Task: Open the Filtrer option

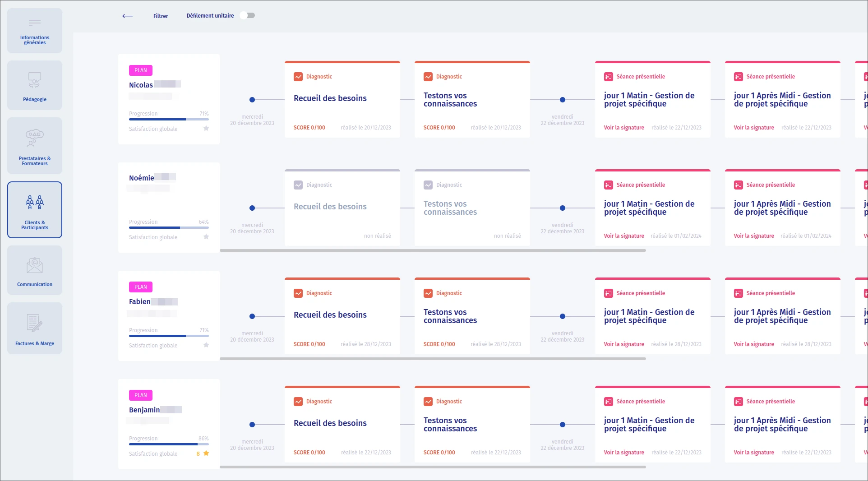Action: pos(161,16)
